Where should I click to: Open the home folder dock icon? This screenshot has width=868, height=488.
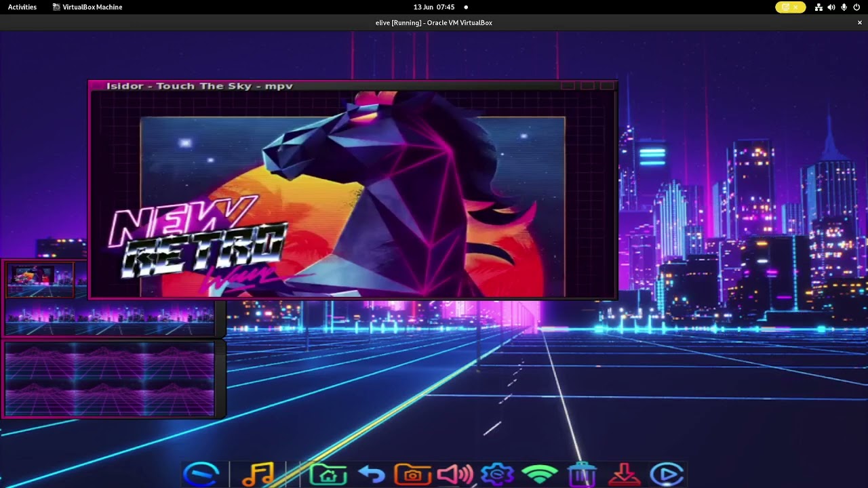pyautogui.click(x=328, y=474)
